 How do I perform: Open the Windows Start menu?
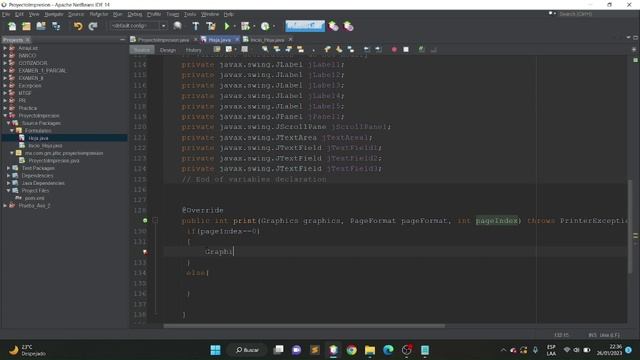215,350
